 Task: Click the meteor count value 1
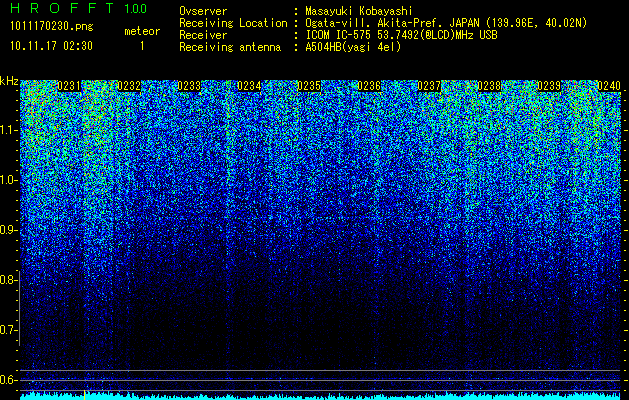[142, 46]
